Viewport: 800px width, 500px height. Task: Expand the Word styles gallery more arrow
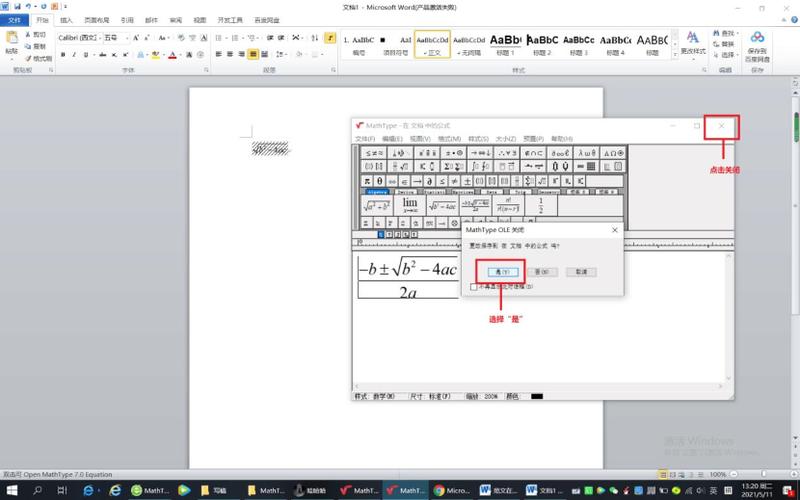pos(675,54)
